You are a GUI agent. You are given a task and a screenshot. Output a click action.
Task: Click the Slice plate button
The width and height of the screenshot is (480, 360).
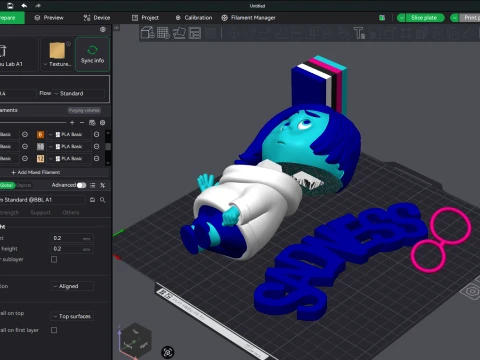tap(425, 18)
